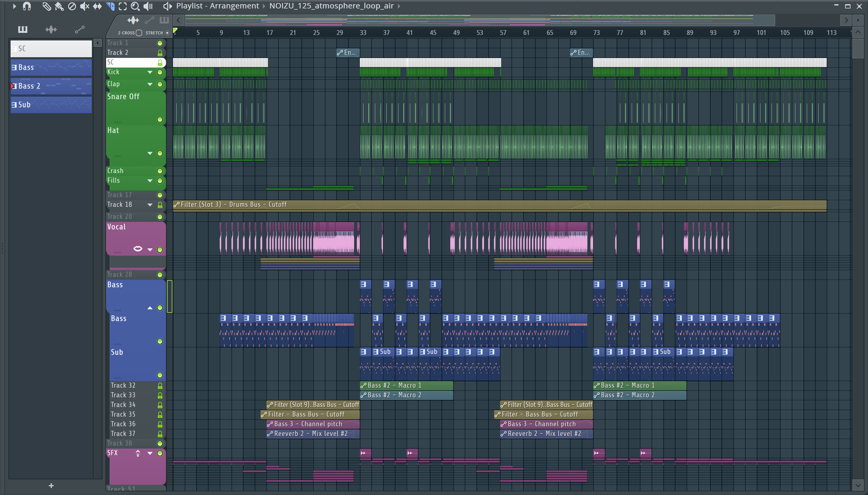The width and height of the screenshot is (868, 495).
Task: Select the Playback speaker tool
Action: click(x=148, y=6)
